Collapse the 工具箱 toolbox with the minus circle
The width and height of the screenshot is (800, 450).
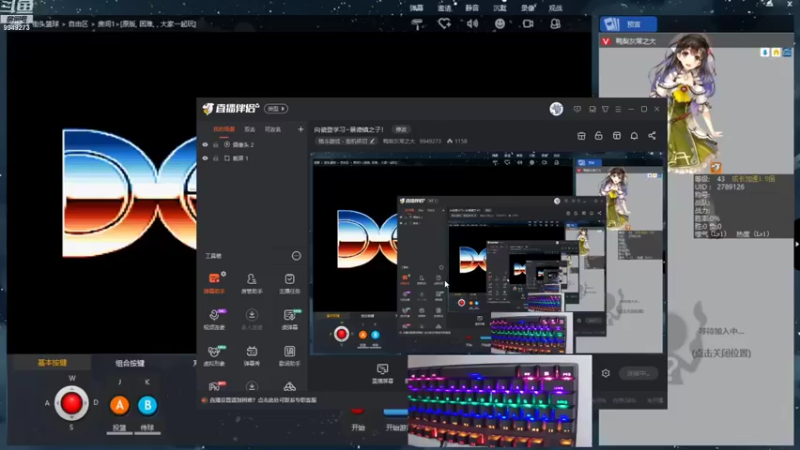pos(296,256)
